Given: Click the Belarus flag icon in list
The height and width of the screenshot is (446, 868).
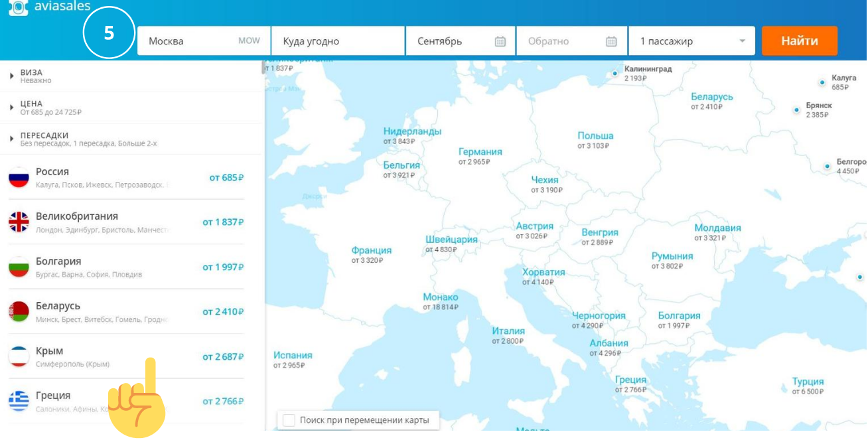Looking at the screenshot, I should 19,311.
